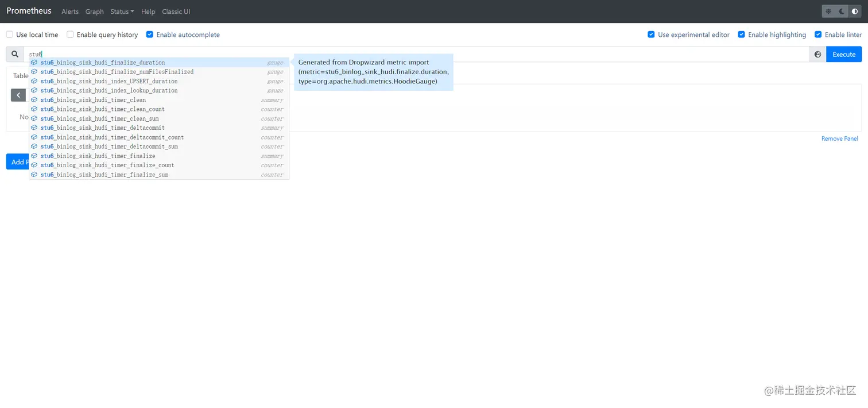
Task: Enable query history checkbox
Action: pyautogui.click(x=70, y=34)
